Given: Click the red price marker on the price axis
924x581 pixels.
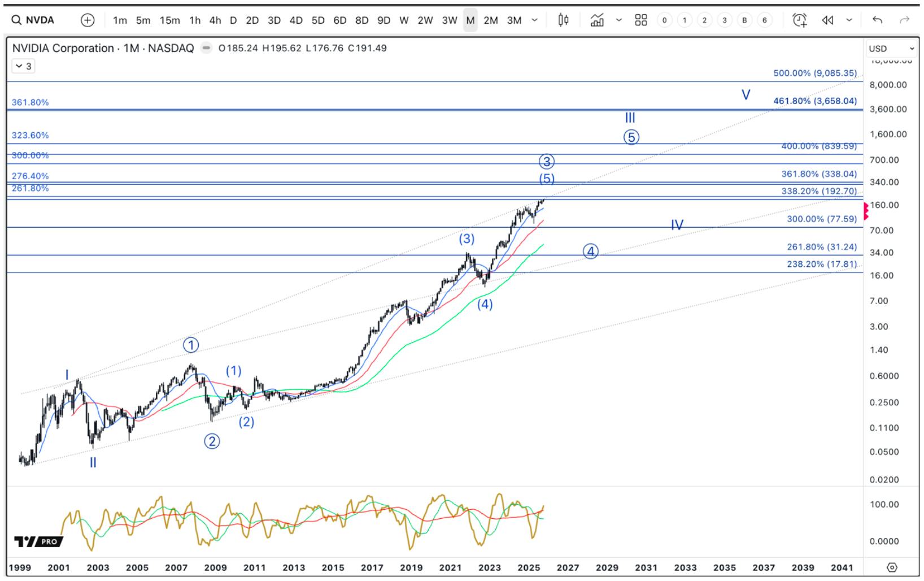Looking at the screenshot, I should click(866, 211).
